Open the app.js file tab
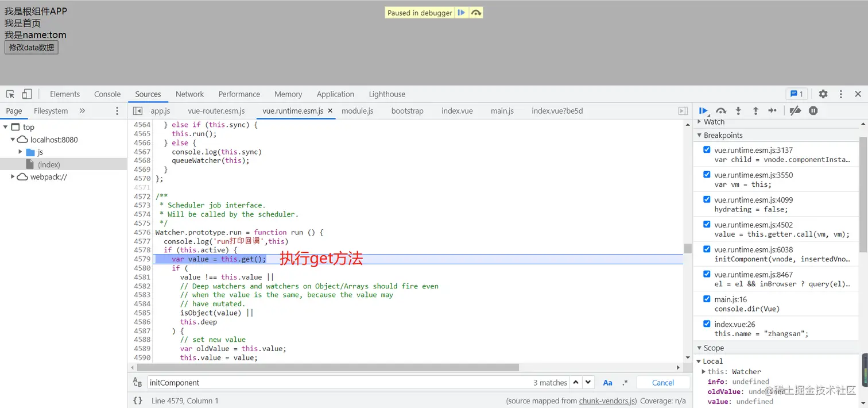 pos(161,111)
